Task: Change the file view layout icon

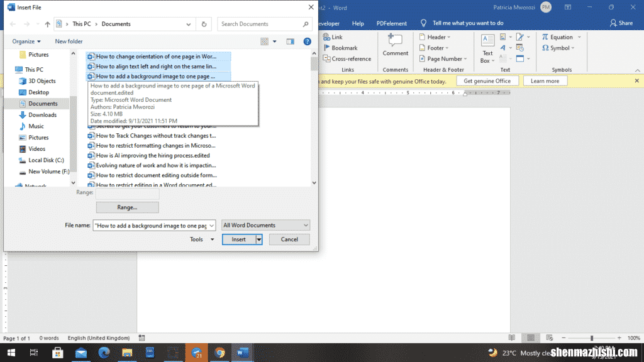Action: pyautogui.click(x=265, y=41)
